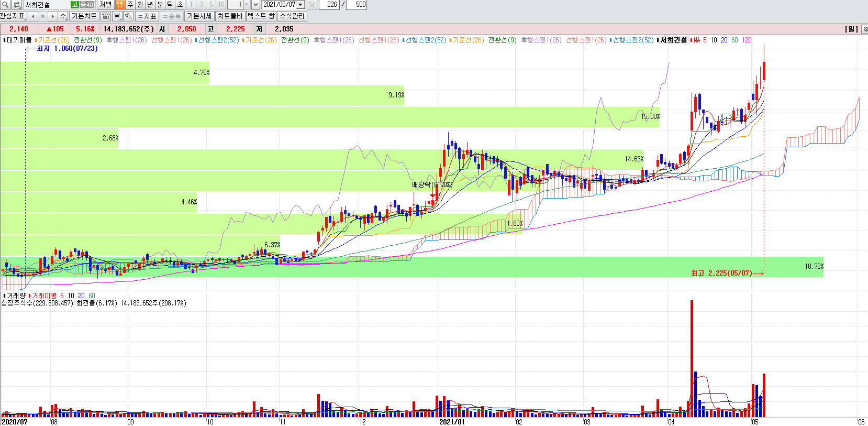Click the volume value 14,183,652(주)
This screenshot has width=868, height=426.
tap(129, 29)
